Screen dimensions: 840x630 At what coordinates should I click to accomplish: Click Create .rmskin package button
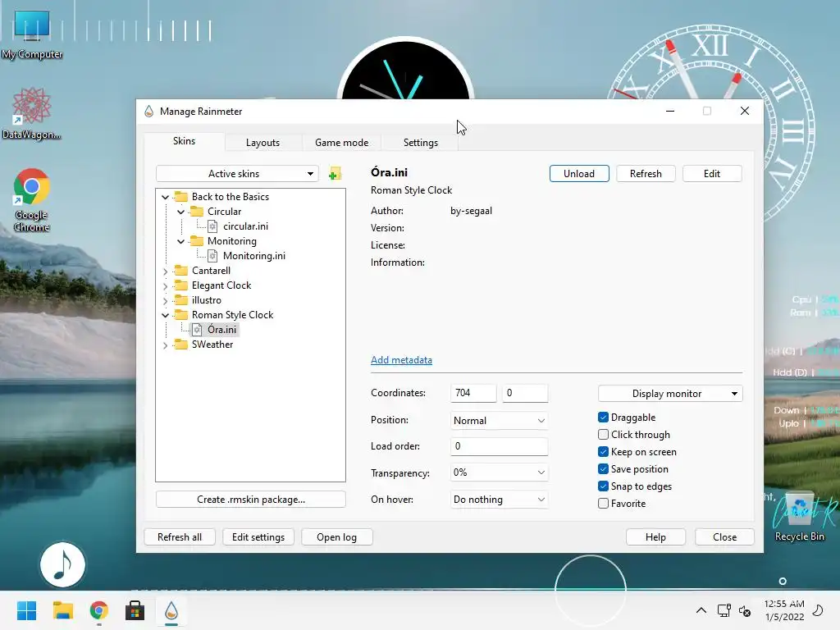click(x=251, y=500)
